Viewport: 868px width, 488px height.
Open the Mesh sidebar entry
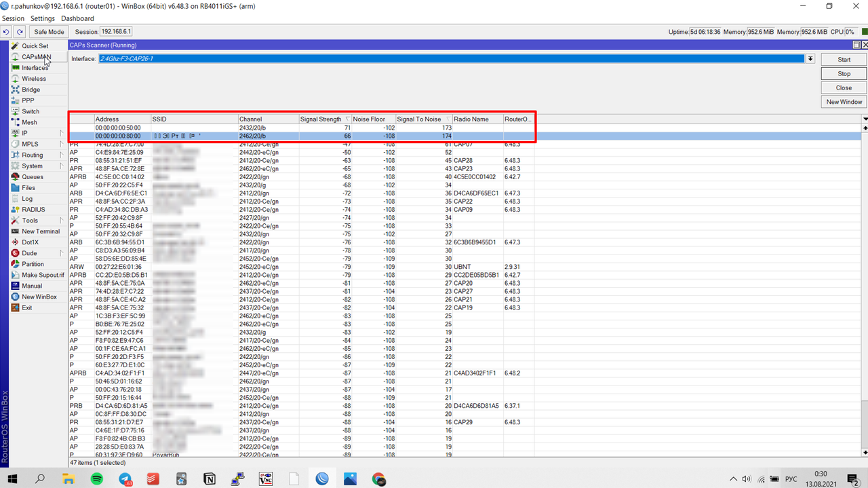tap(29, 122)
